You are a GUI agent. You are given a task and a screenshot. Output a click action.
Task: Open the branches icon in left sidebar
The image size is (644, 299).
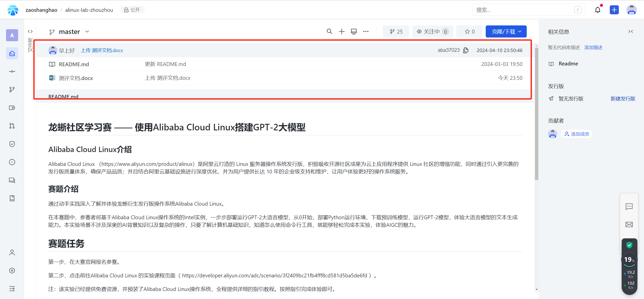pos(12,90)
